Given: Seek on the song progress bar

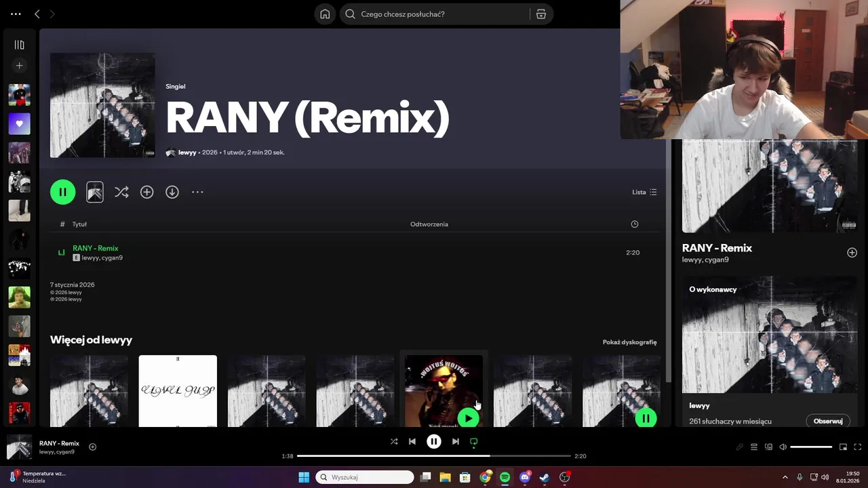Looking at the screenshot, I should [x=434, y=456].
